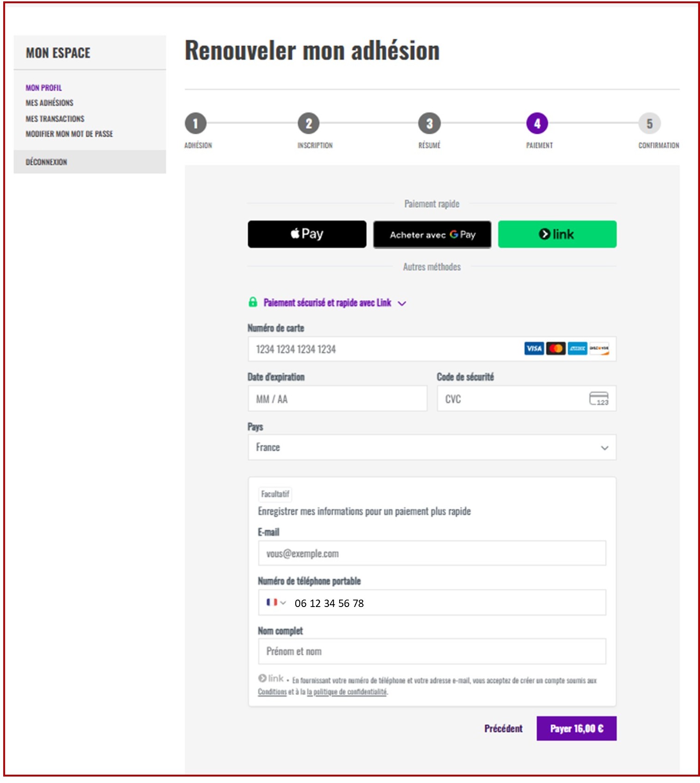Pay using the Apple Pay button

[x=307, y=234]
